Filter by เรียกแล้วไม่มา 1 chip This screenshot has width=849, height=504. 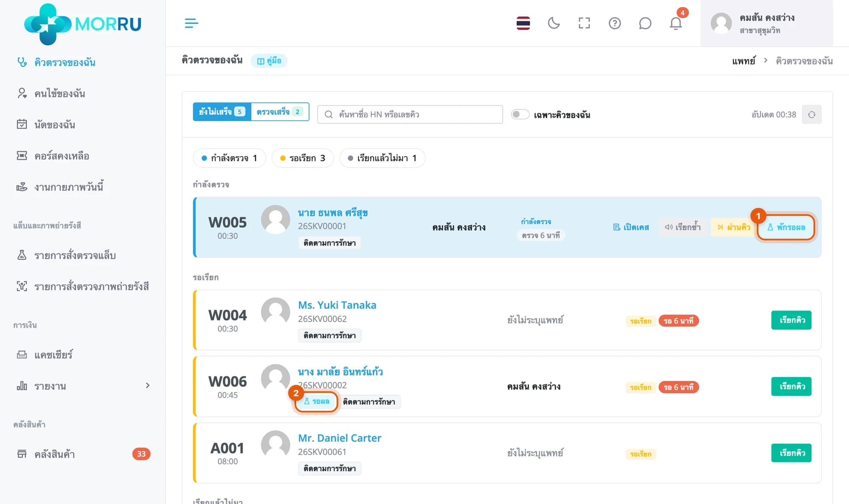click(382, 158)
